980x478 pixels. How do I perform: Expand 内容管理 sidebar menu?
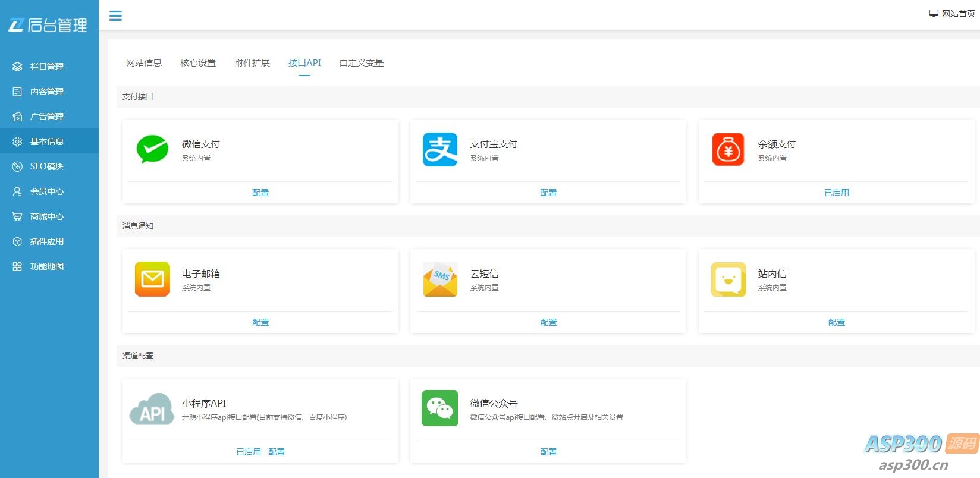47,92
